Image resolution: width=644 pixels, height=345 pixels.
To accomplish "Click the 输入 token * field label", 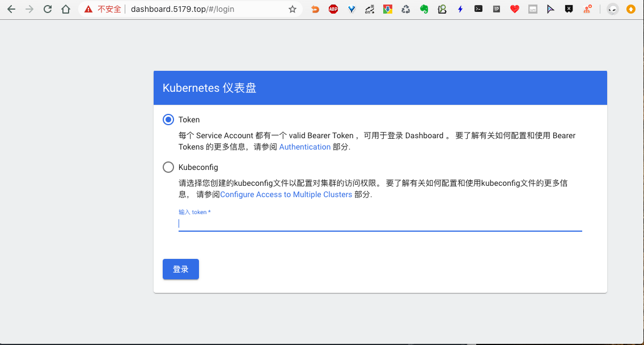I will coord(194,212).
